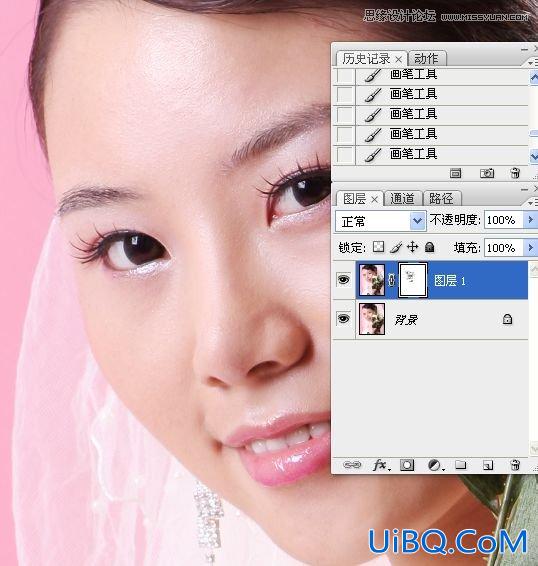Open the 图层 tab

click(x=354, y=199)
